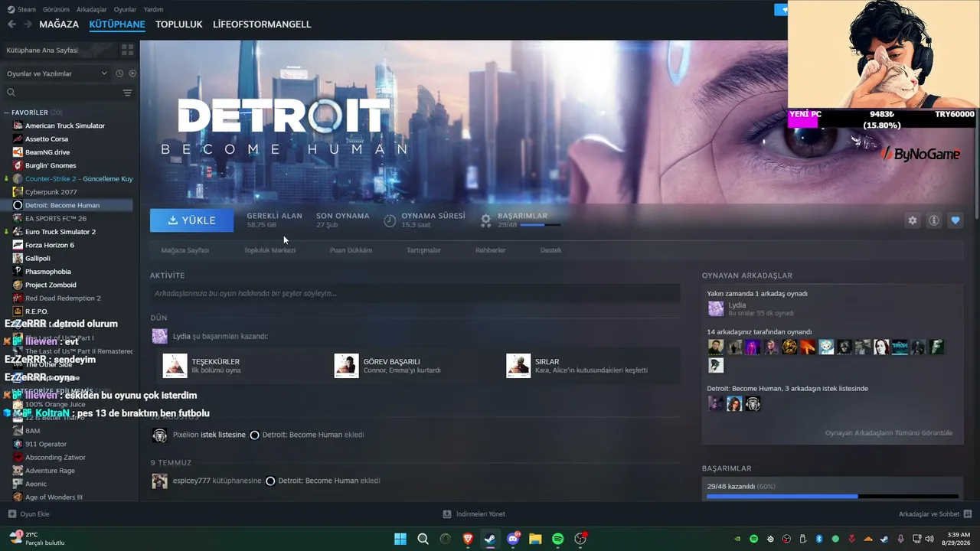Select Cyberpunk 2077 icon in favorites
980x551 pixels.
pos(18,192)
